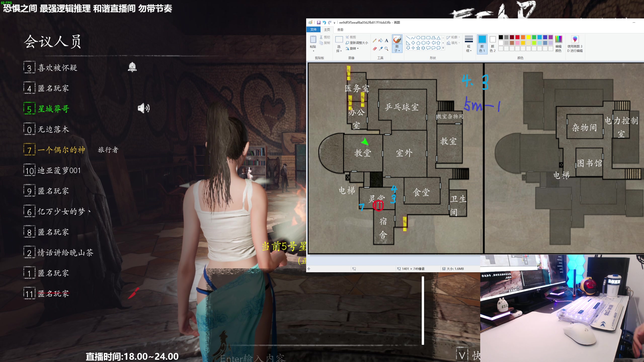Open the Rotate (旋转) dropdown

tap(352, 49)
